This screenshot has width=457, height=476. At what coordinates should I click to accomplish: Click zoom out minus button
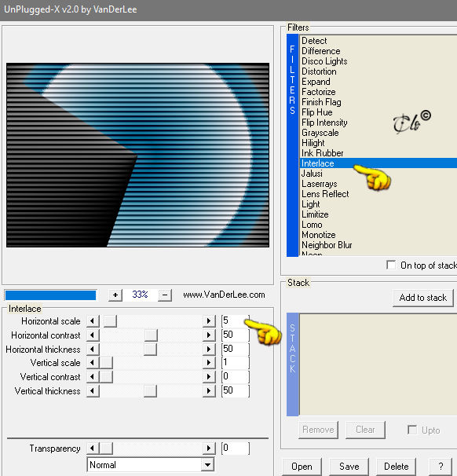click(165, 295)
